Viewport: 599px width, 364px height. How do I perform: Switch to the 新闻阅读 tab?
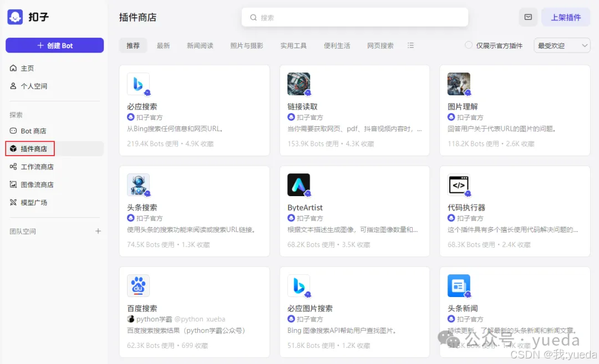(x=200, y=45)
